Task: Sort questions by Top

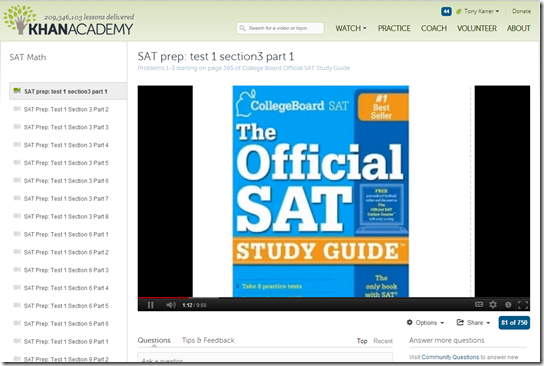Action: (362, 341)
